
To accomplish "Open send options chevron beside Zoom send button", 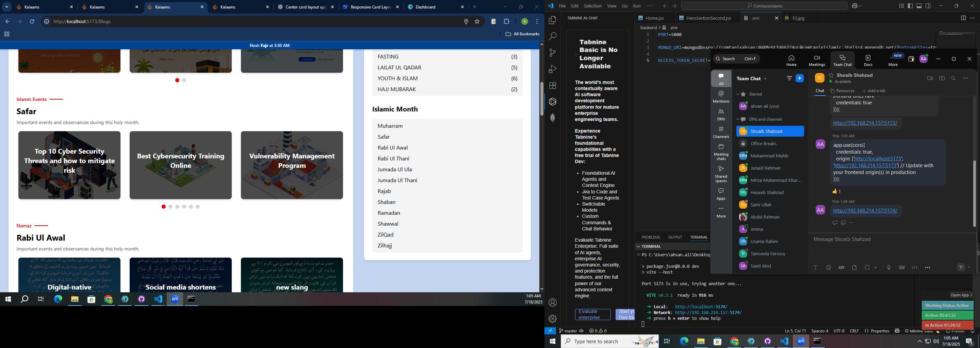I will [x=969, y=267].
